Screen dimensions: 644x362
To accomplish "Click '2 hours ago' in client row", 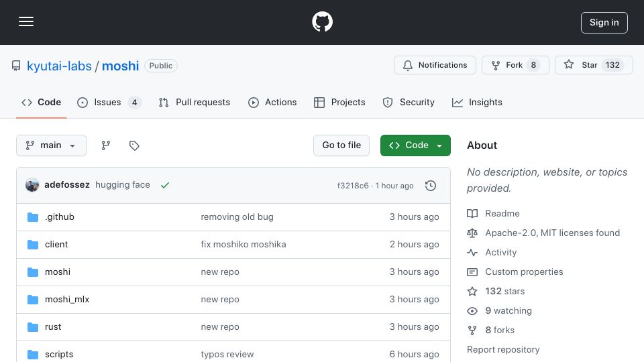I will point(414,244).
